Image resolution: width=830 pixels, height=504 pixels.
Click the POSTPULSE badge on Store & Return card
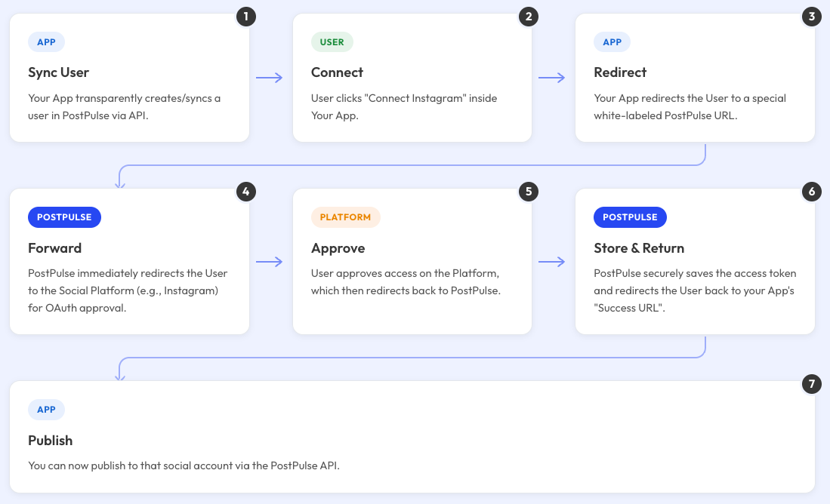630,217
